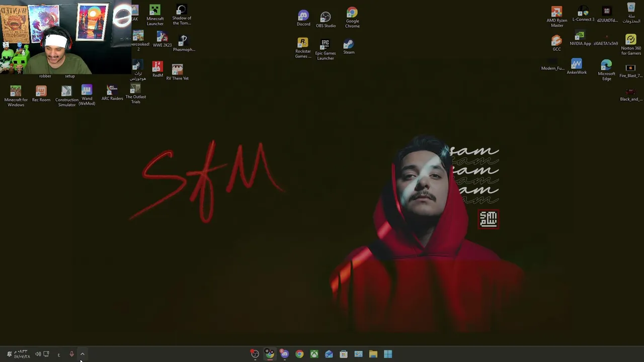644x362 pixels.
Task: Open the Rec Room desktop icon
Action: [x=41, y=94]
